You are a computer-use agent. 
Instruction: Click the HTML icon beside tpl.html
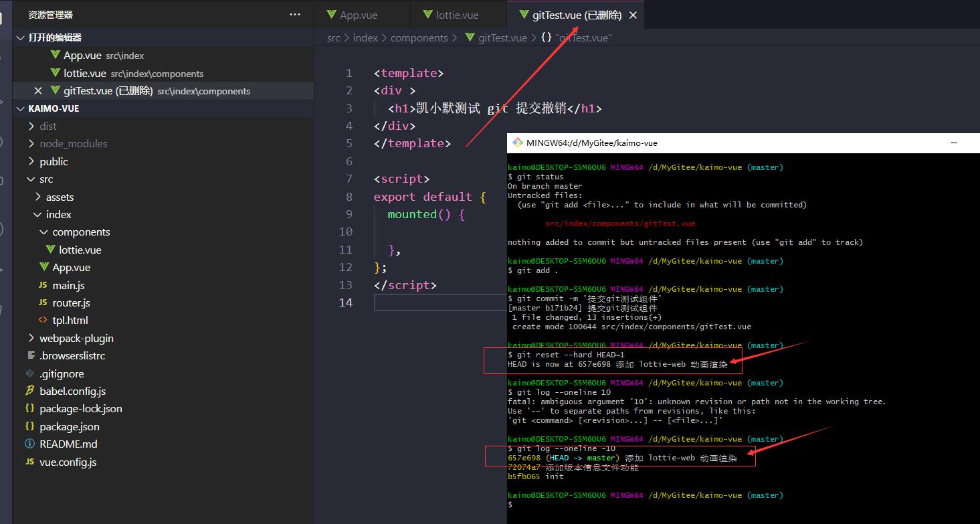43,320
